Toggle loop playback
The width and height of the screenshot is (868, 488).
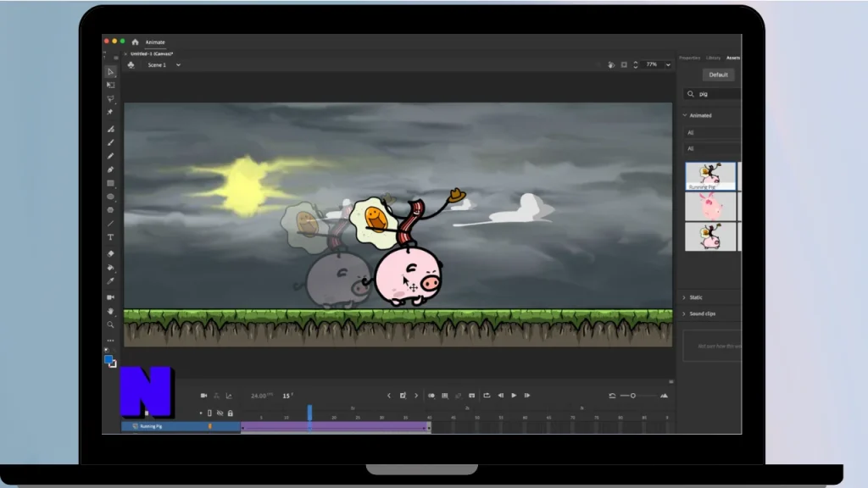[x=487, y=396]
